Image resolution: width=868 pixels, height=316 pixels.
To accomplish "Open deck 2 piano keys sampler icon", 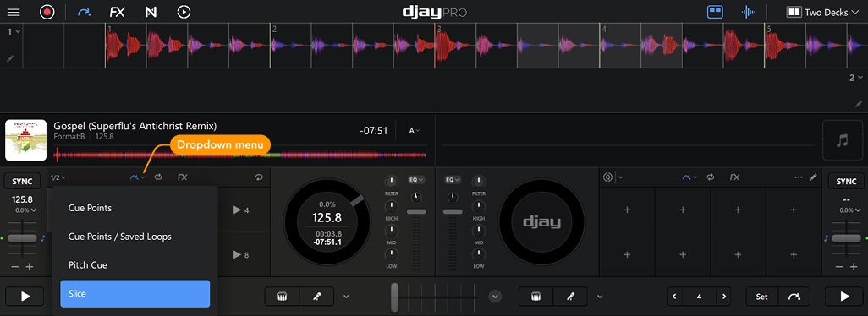I will [x=536, y=296].
